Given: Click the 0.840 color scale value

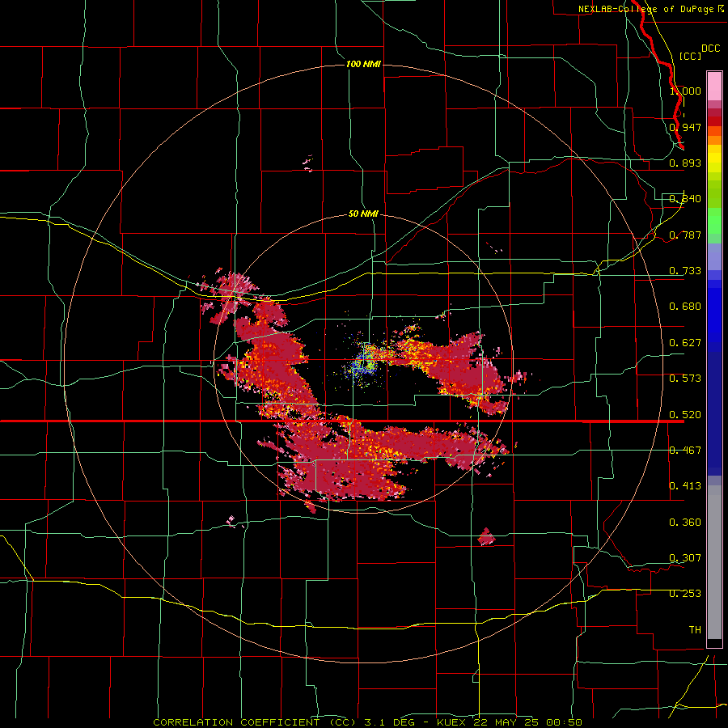Looking at the screenshot, I should point(685,199).
